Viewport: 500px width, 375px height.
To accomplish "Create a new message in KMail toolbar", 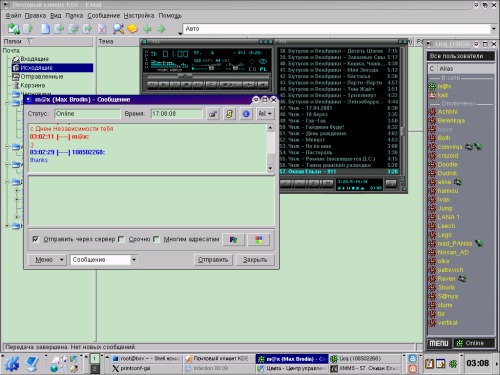I will coord(45,29).
